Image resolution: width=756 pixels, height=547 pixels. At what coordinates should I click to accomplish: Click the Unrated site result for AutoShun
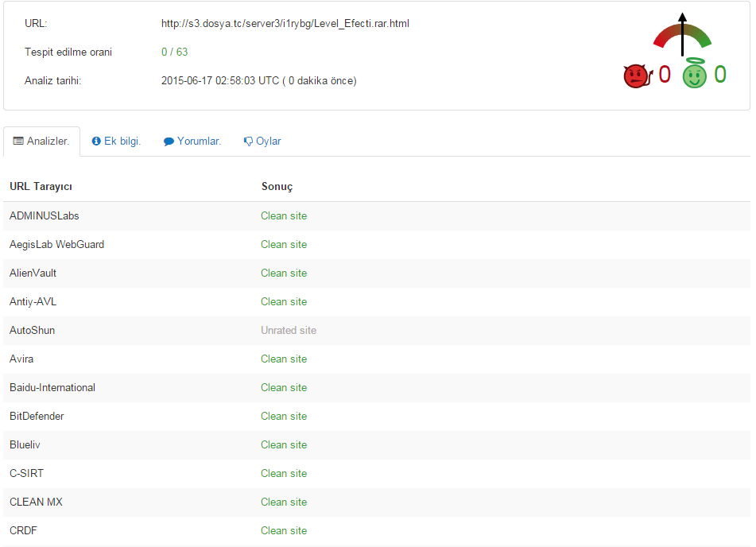point(289,331)
